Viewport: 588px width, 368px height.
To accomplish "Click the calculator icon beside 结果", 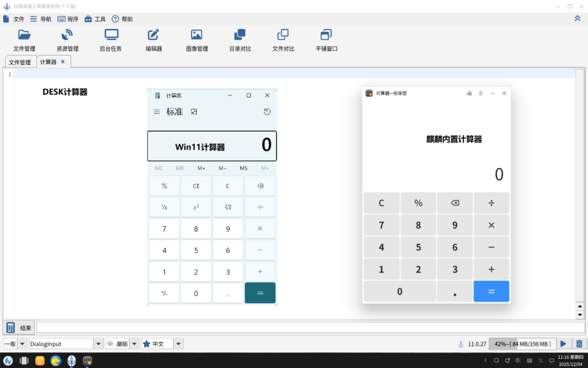I will pos(10,328).
